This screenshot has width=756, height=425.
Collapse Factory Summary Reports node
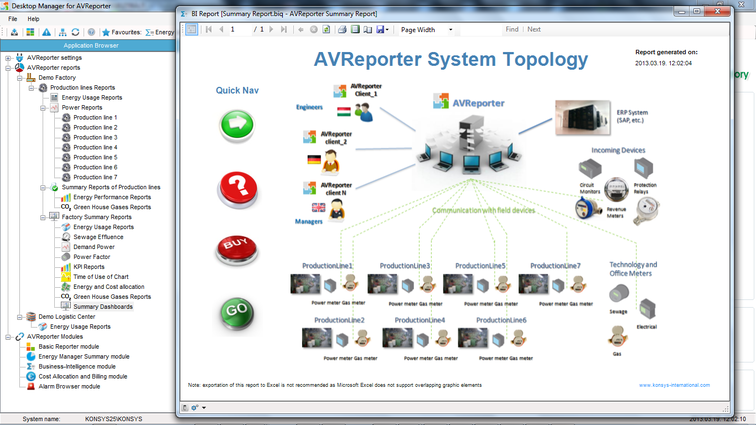tap(43, 217)
